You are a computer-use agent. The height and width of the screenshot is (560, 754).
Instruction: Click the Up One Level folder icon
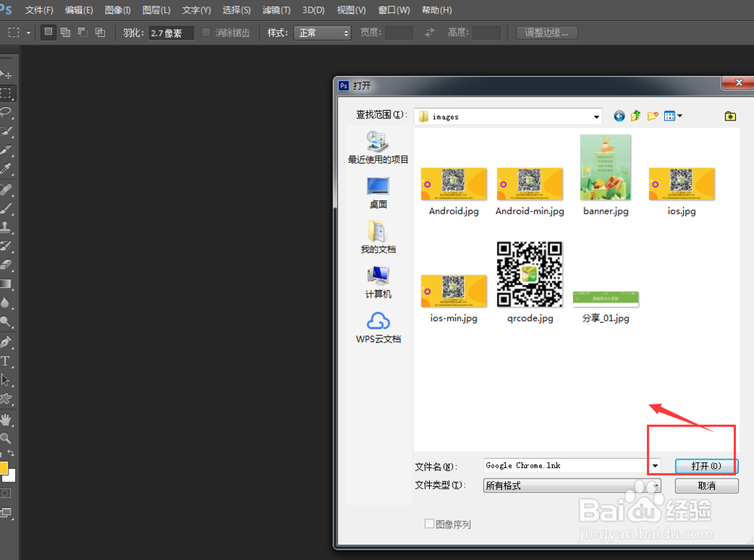coord(635,116)
